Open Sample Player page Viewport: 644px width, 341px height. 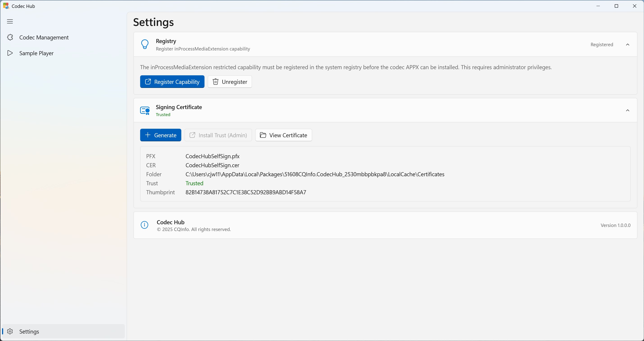click(64, 53)
